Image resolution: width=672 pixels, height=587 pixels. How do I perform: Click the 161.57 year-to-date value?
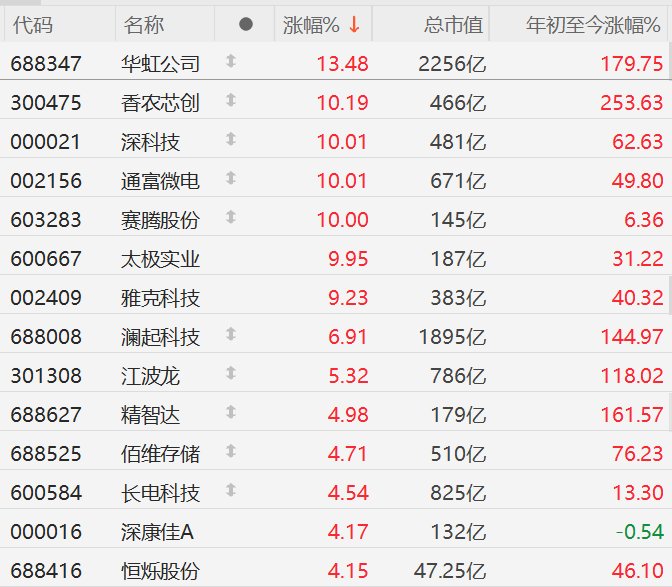pos(632,415)
